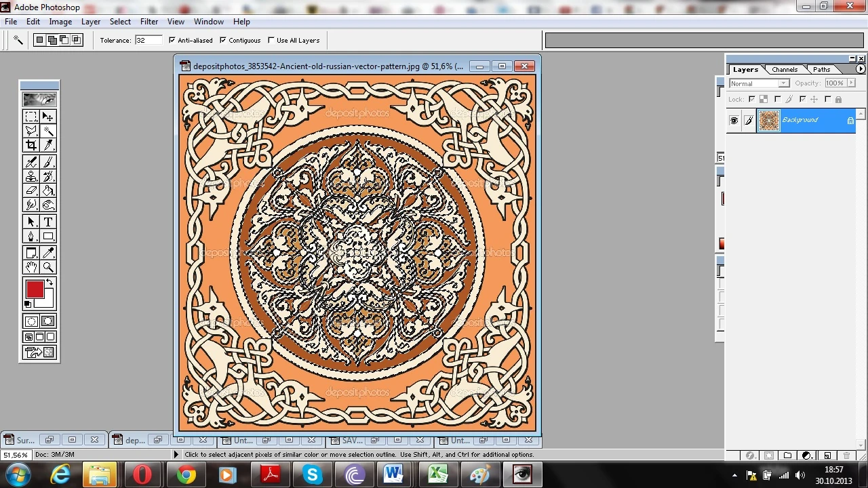Open new adjustment layer dropdown
Viewport: 868px width, 488px height.
pyautogui.click(x=807, y=455)
